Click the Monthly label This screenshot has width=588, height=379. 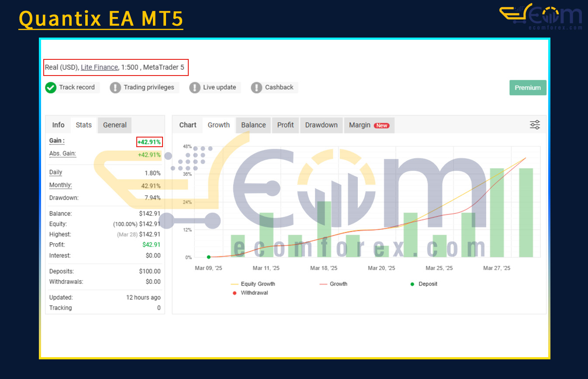[x=61, y=185]
